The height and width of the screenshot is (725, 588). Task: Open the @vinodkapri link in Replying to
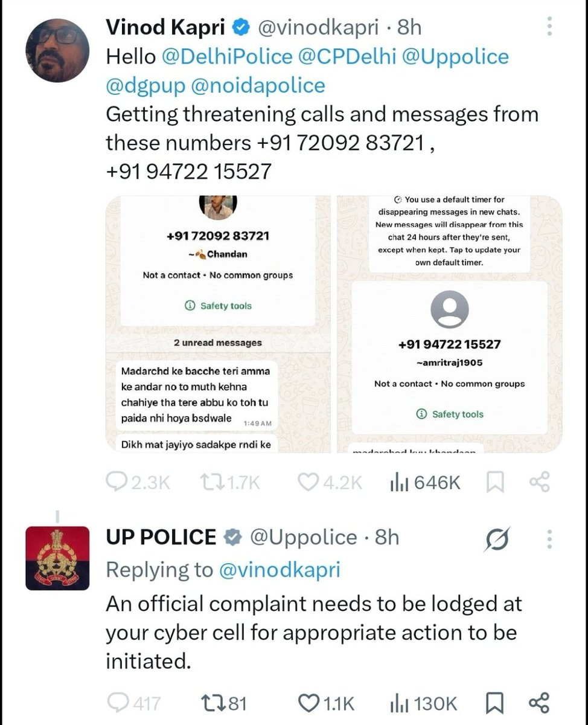click(x=280, y=569)
